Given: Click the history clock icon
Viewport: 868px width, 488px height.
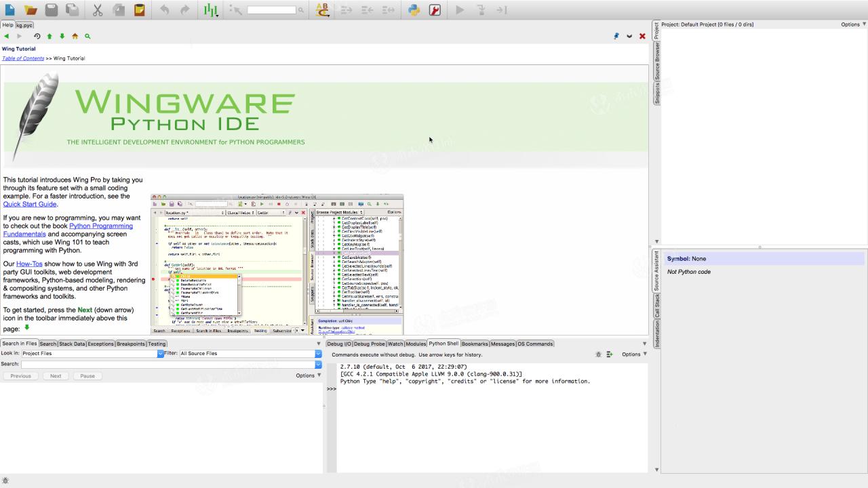Looking at the screenshot, I should coord(37,36).
